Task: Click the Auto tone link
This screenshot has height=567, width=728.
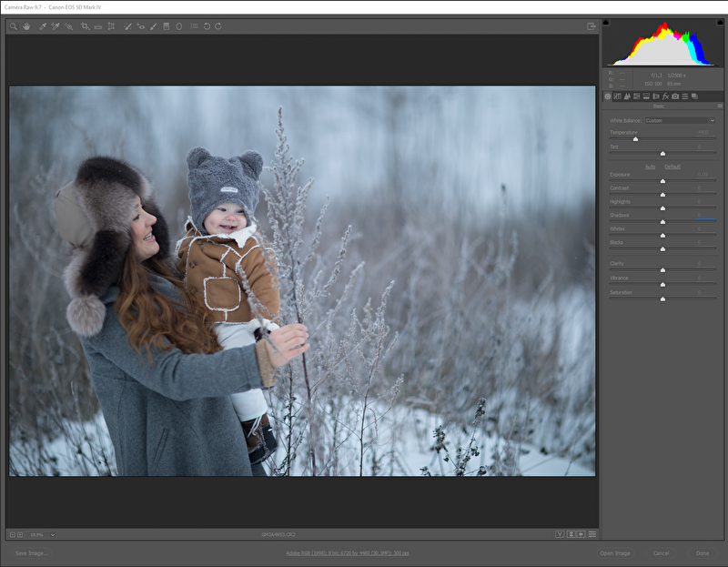Action: 650,167
